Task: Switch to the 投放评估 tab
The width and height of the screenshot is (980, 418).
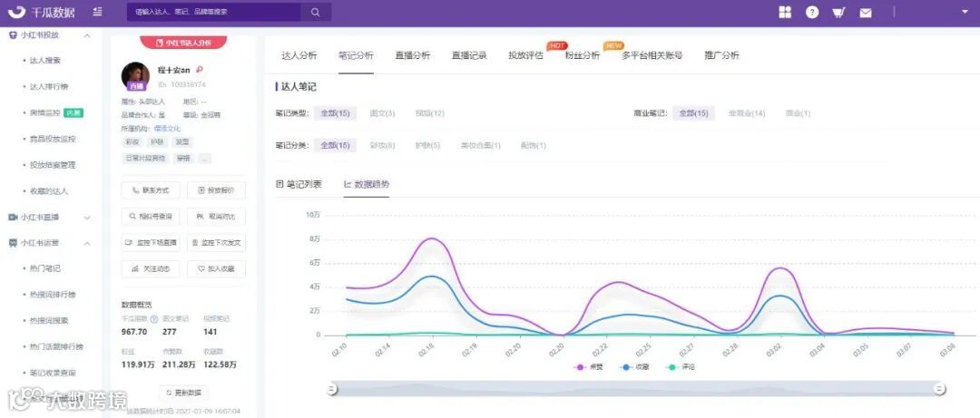Action: 525,55
